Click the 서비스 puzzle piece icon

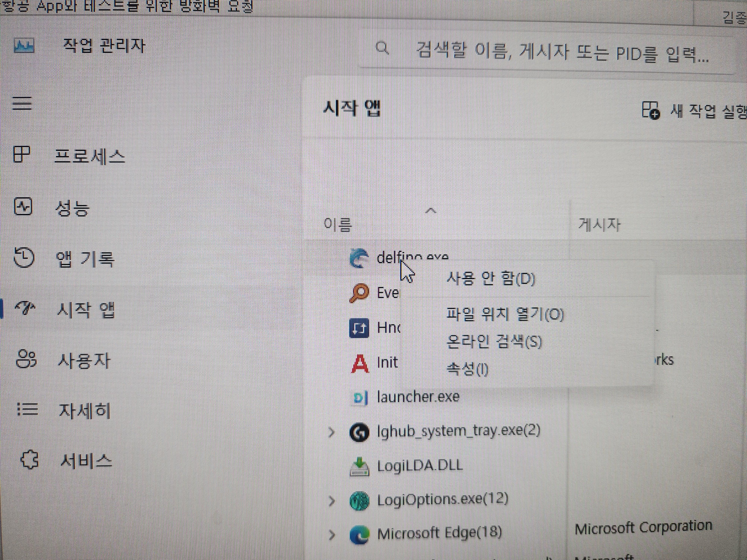coord(29,460)
